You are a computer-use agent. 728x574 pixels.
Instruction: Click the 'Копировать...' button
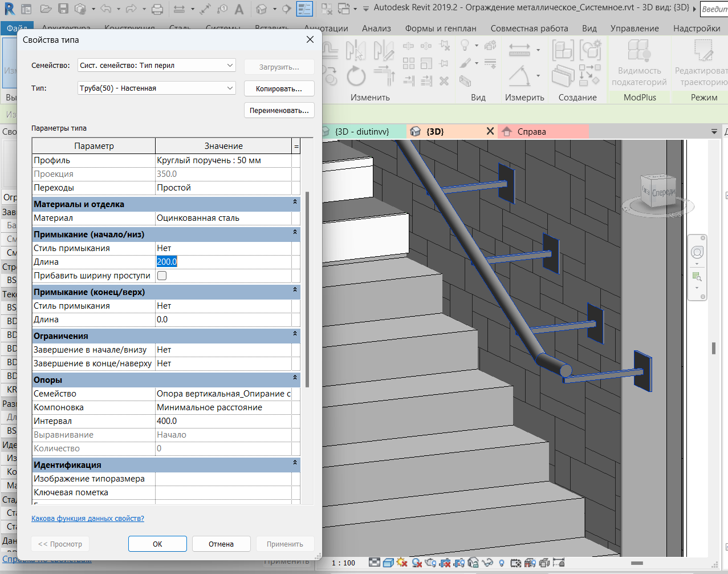pos(279,89)
